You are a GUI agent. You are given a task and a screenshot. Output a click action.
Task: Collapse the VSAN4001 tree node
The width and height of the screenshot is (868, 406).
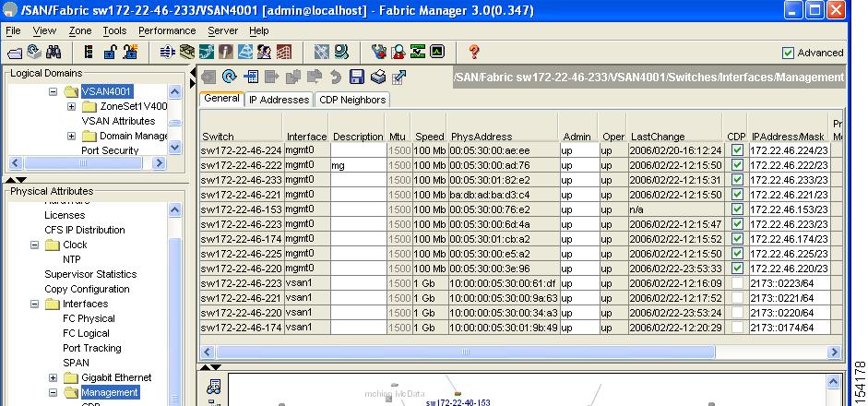click(54, 91)
